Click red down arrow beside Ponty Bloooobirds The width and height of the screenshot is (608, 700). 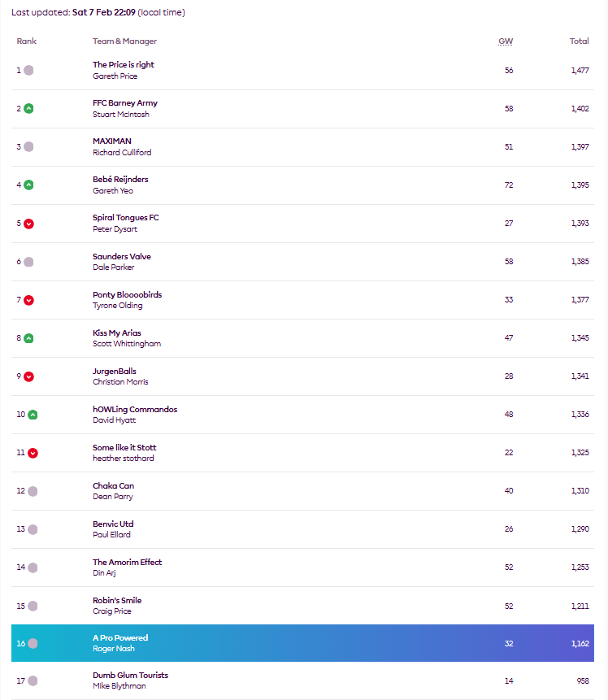point(28,300)
